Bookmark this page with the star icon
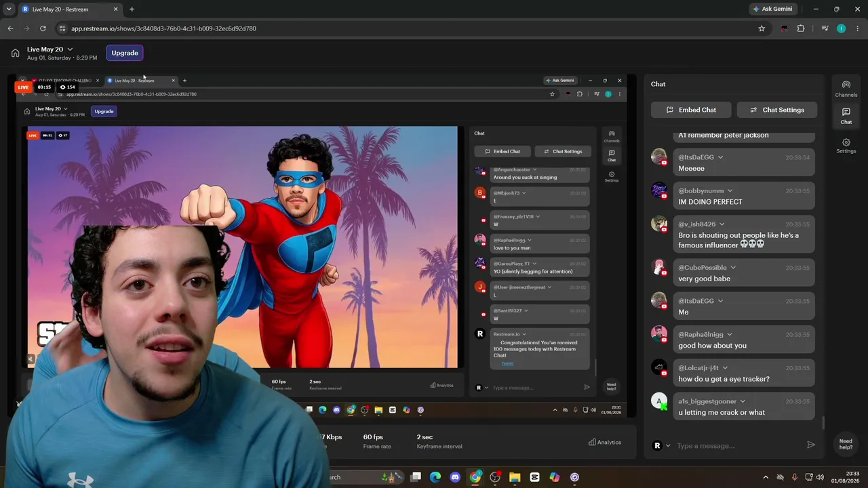Screen dimensions: 868x488 [762, 28]
